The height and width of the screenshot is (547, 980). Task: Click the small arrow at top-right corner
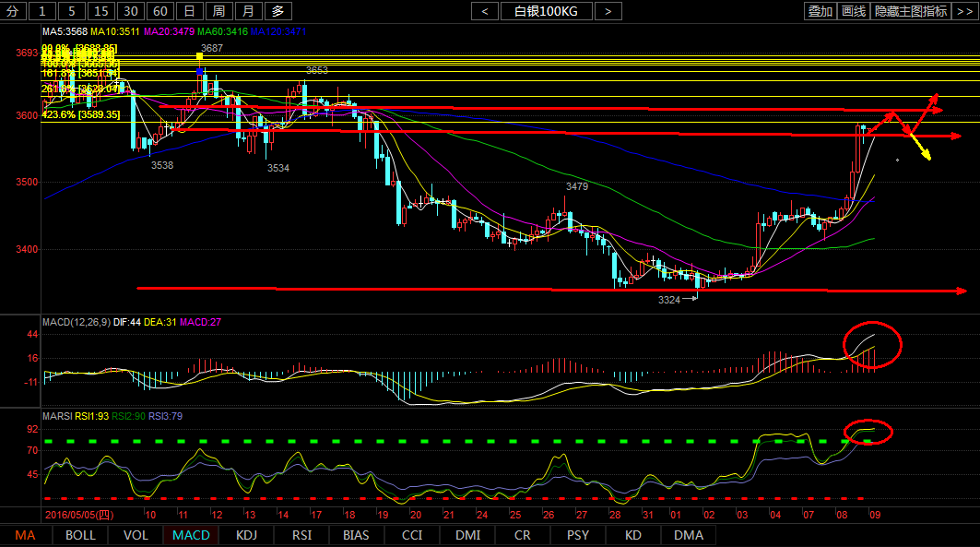968,11
